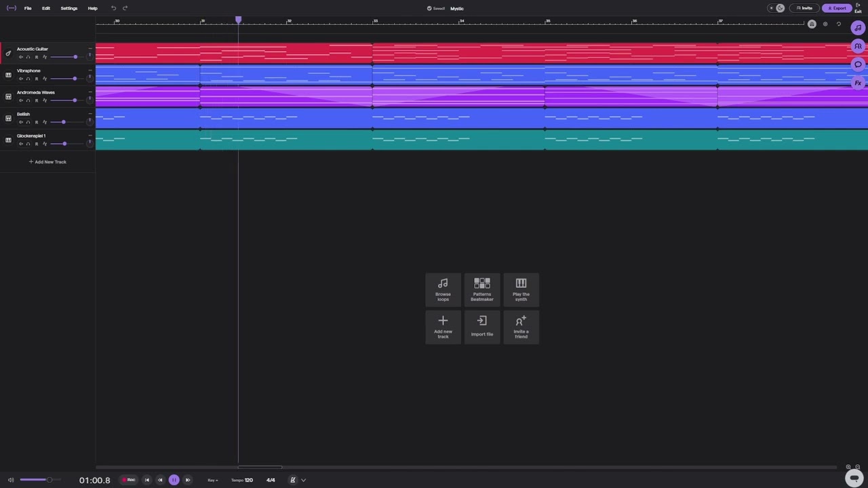Open the support chat bubble
868x488 pixels.
[x=854, y=478]
